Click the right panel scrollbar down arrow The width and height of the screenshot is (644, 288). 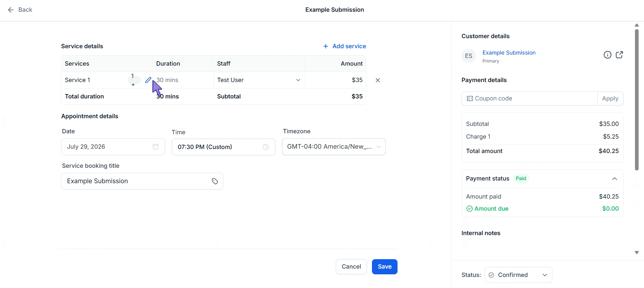pyautogui.click(x=637, y=253)
